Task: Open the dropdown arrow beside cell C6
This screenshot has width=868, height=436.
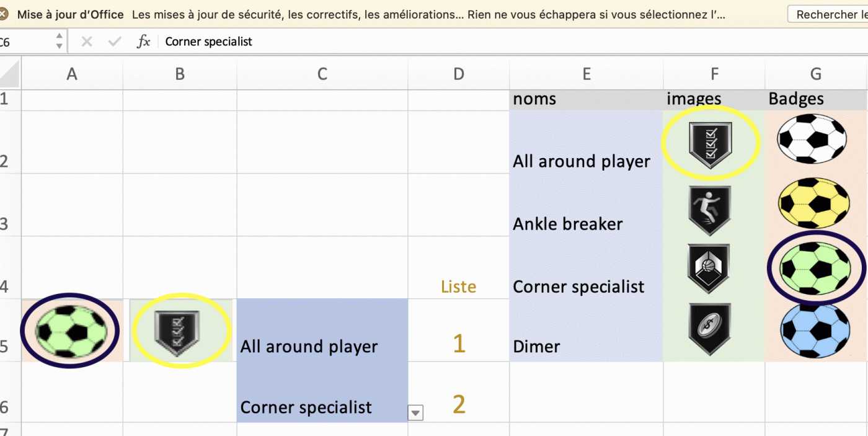Action: click(415, 412)
